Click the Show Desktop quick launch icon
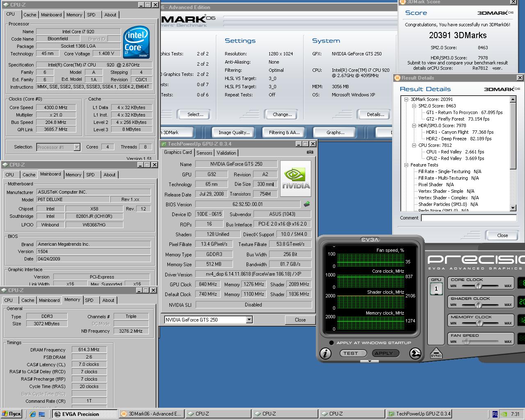The image size is (525, 420). click(x=42, y=414)
